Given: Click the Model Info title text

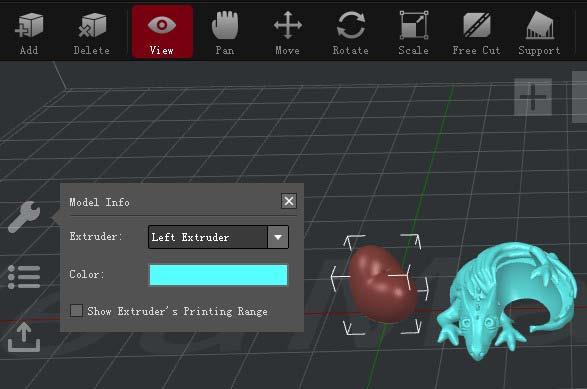Looking at the screenshot, I should coord(100,203).
